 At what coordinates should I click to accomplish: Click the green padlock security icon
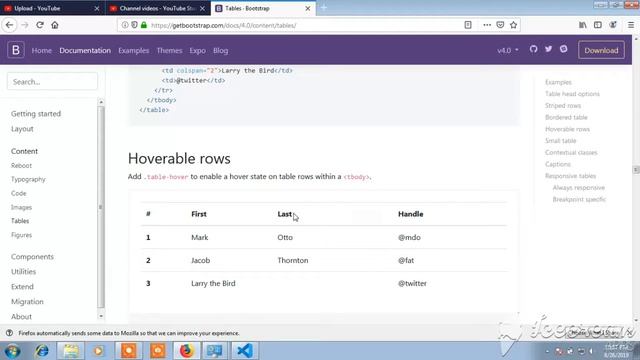click(144, 25)
